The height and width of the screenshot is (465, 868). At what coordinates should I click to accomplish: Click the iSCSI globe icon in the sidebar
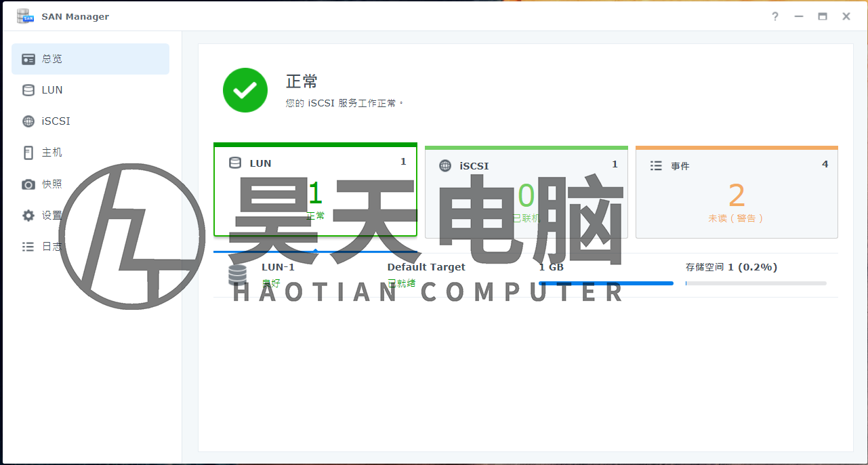28,121
